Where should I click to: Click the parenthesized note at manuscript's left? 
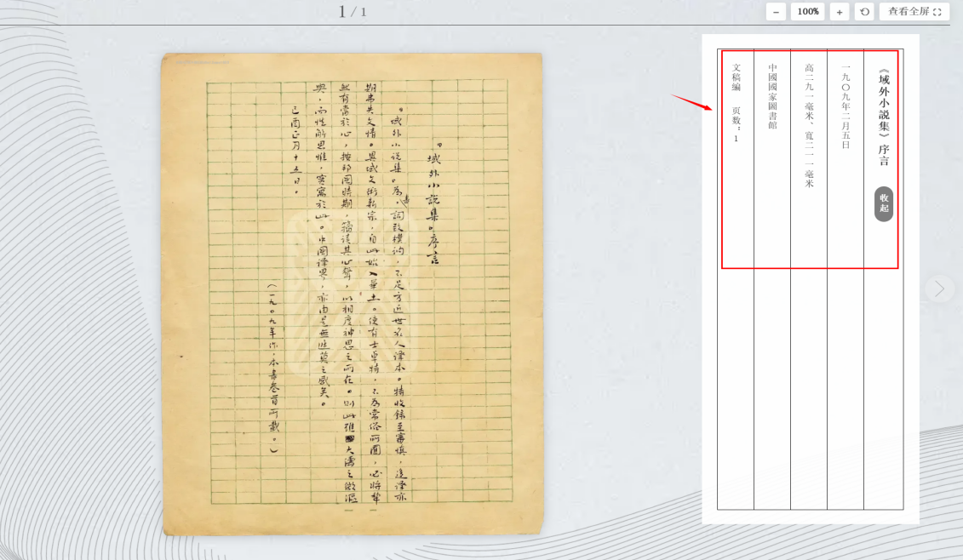click(272, 370)
